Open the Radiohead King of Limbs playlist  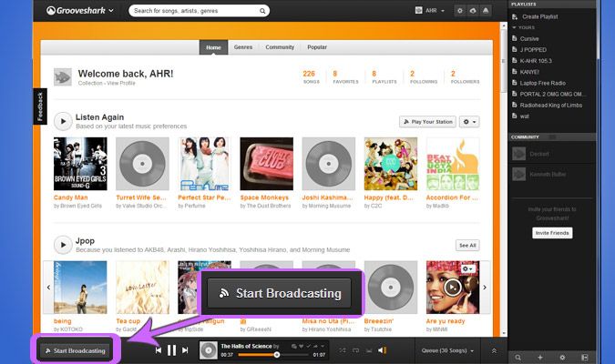(550, 105)
